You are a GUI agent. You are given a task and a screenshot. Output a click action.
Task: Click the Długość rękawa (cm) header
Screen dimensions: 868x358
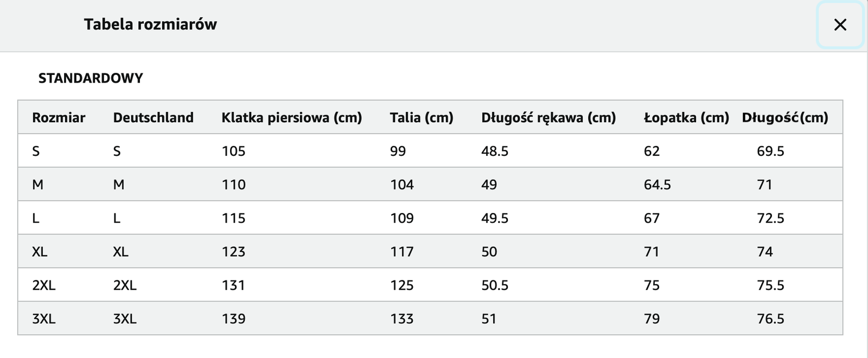pos(548,118)
